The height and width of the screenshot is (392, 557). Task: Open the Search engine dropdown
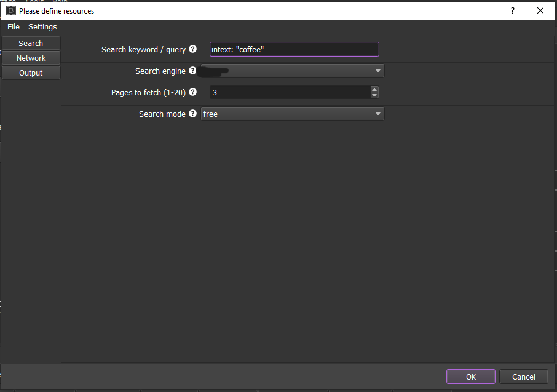pos(293,71)
